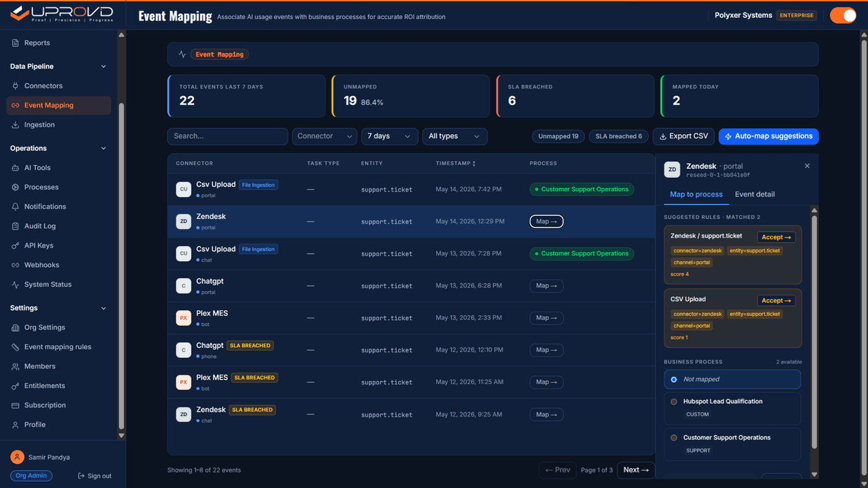Open Profile in the sidebar
The height and width of the screenshot is (488, 868).
35,425
